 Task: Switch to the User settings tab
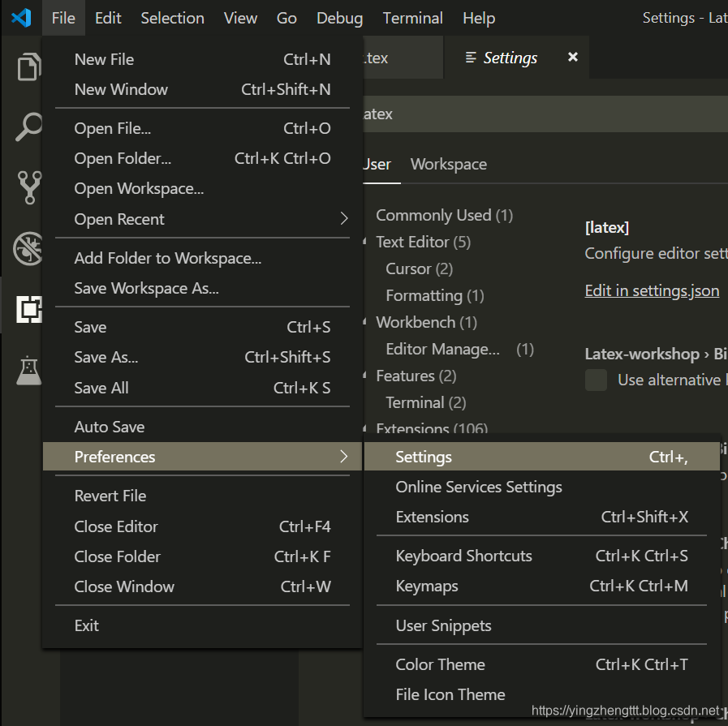click(377, 164)
